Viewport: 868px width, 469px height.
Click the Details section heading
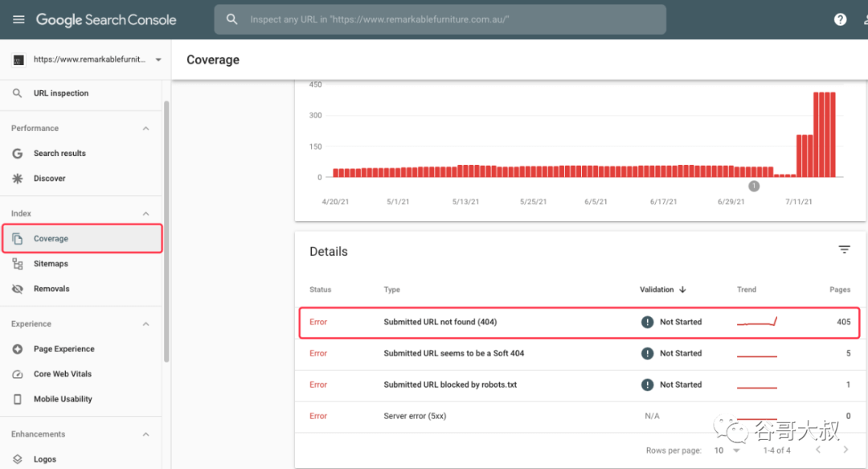click(328, 252)
